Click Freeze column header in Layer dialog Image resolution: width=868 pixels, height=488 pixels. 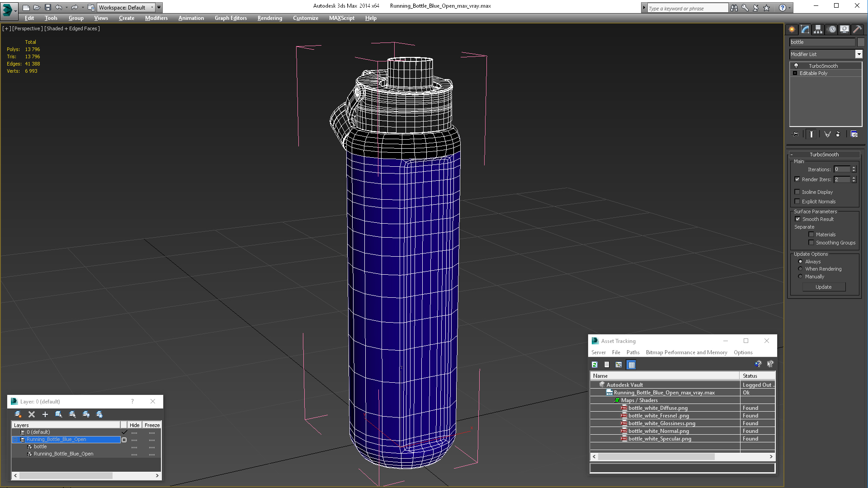click(x=152, y=425)
